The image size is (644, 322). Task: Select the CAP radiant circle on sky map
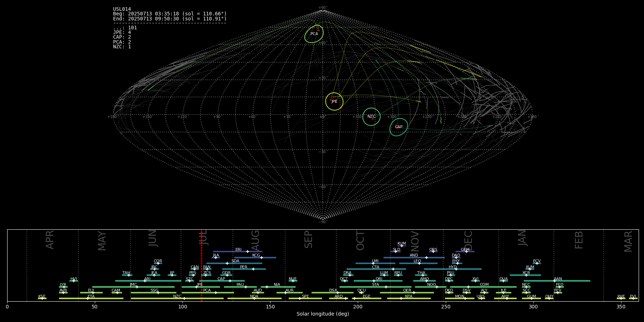[399, 127]
